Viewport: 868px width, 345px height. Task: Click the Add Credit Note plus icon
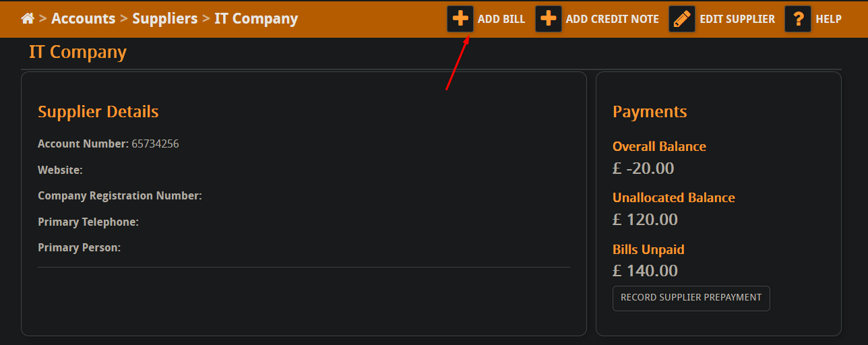click(549, 19)
